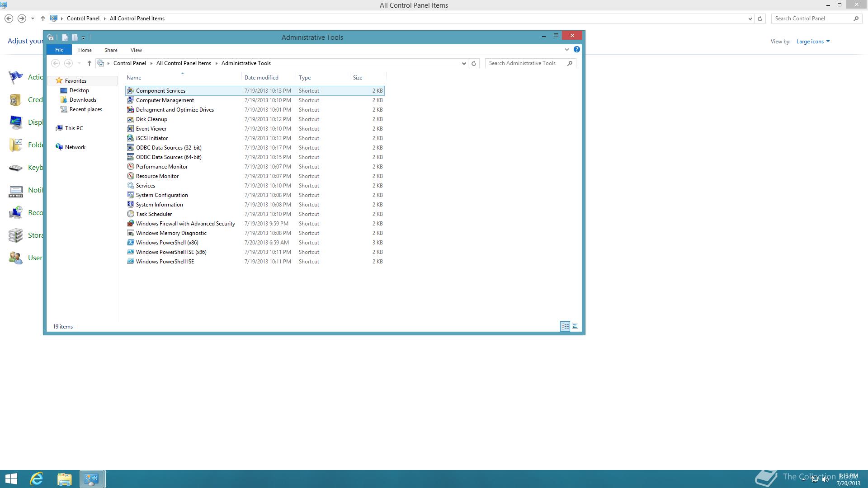
Task: Select the Windows PowerShell ISE (x86) icon
Action: pos(131,252)
